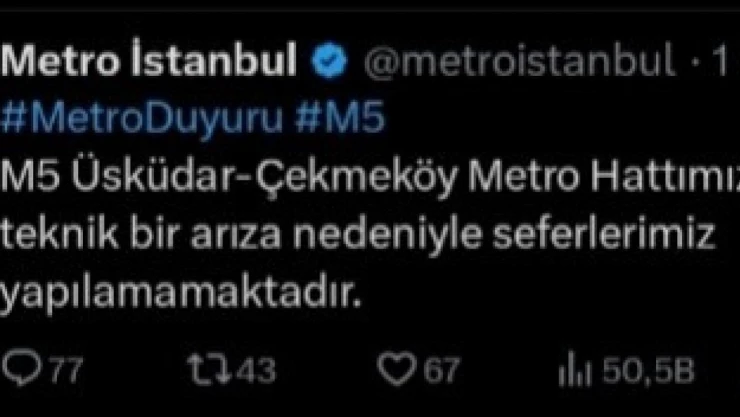
Task: Click the tweet timestamp after the handle
Action: tap(719, 60)
